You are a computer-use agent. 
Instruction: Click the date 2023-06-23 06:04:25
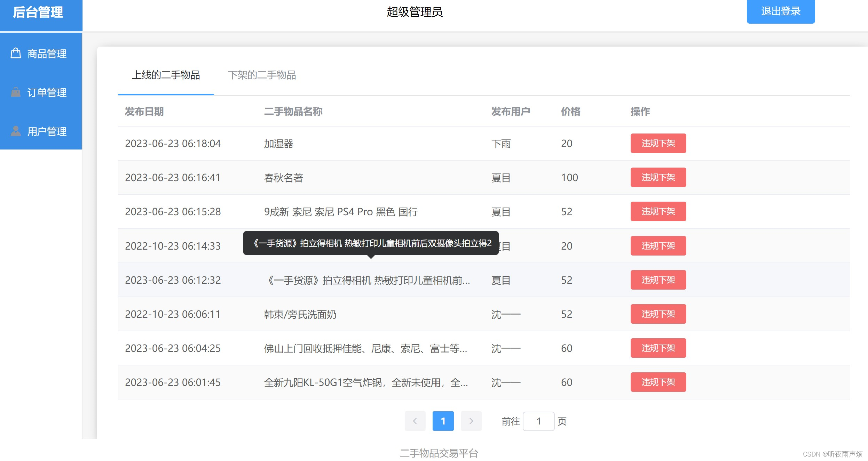(173, 348)
